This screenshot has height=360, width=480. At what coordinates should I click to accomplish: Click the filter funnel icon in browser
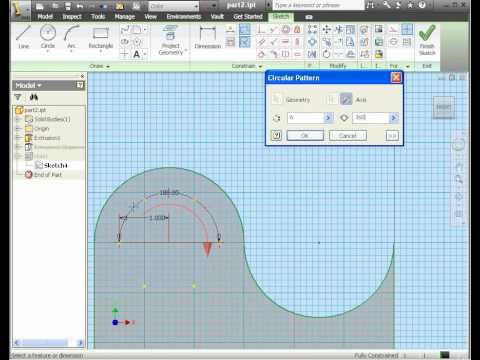pyautogui.click(x=18, y=97)
